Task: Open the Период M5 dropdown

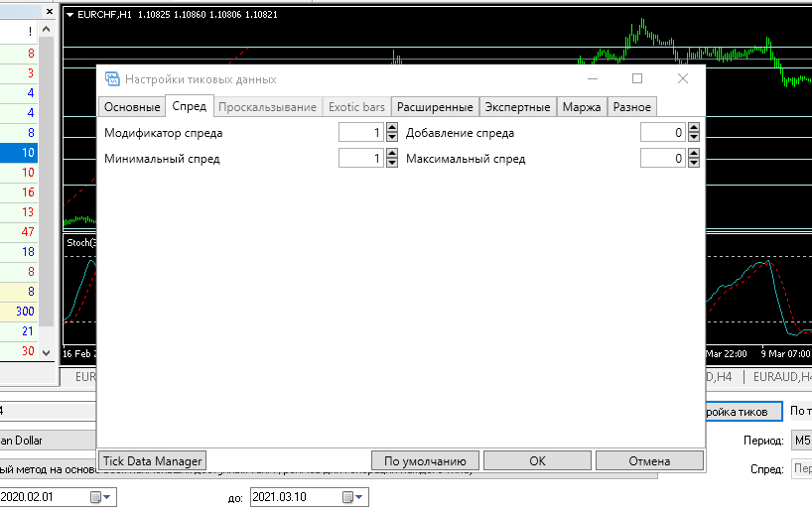Action: coord(801,441)
